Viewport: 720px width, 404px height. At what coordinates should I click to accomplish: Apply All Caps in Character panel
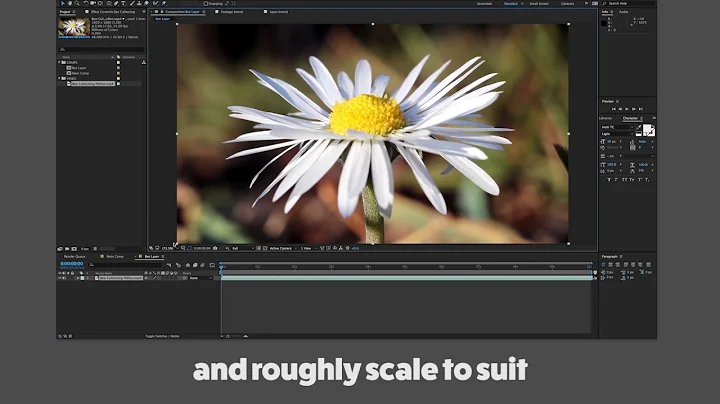click(x=625, y=180)
